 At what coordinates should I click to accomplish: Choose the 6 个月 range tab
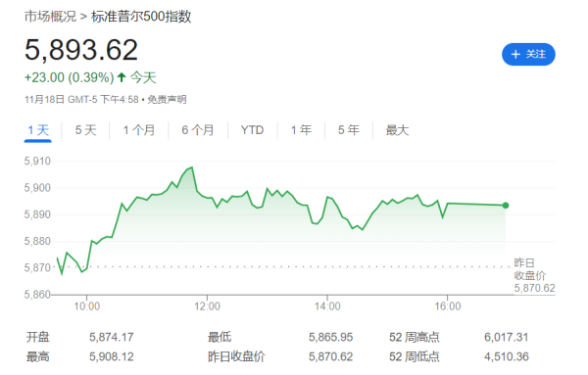point(198,130)
